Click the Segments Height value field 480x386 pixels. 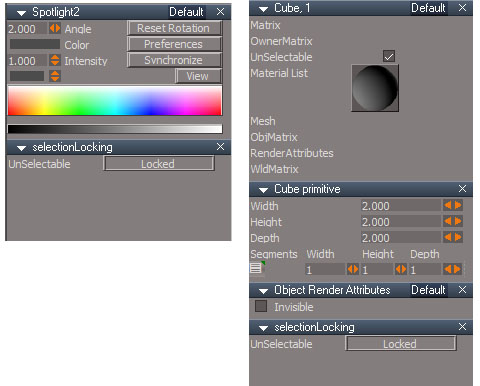click(377, 269)
